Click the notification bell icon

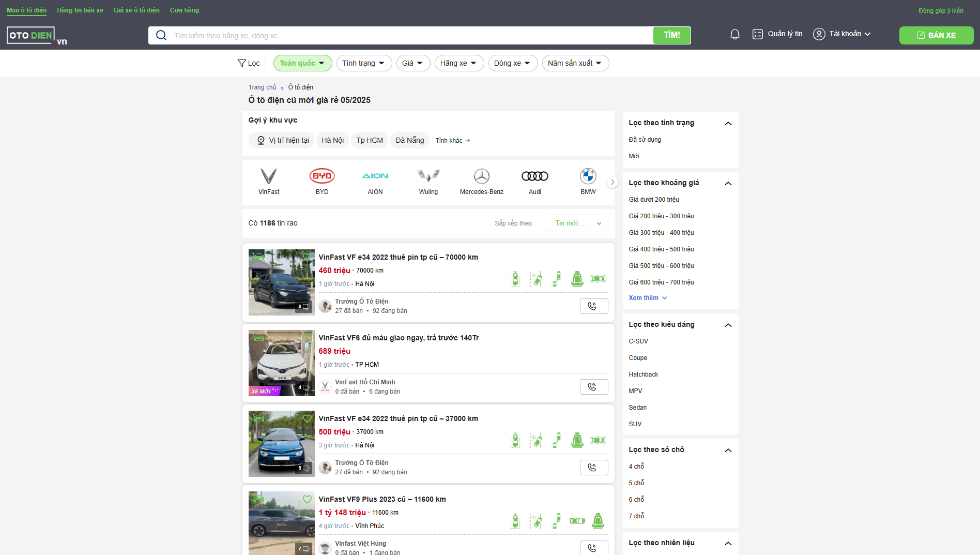click(734, 35)
